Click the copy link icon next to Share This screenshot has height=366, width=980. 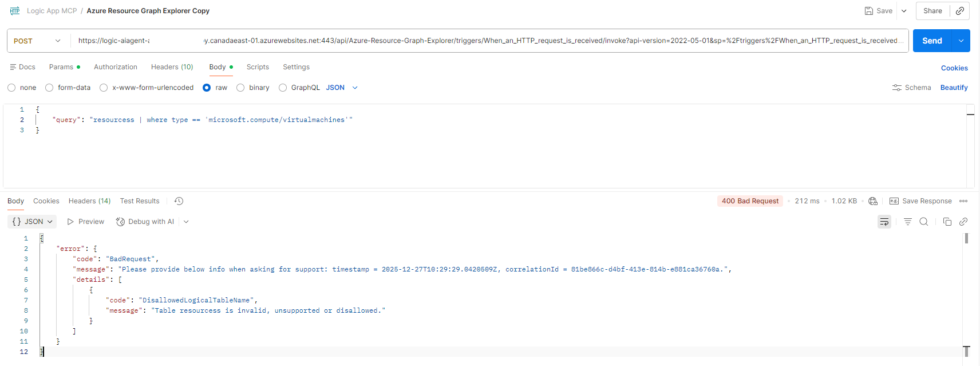[960, 11]
